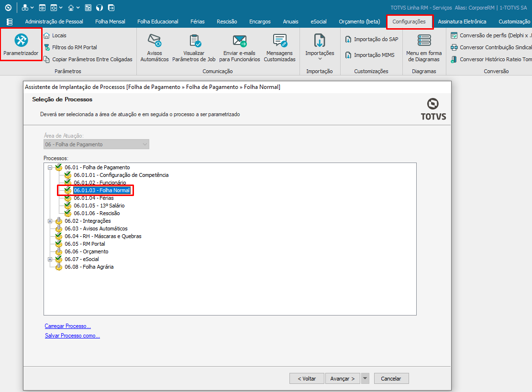Click the refresh window icon in the title bar
Screen dimensions: 532x392
pos(54,8)
